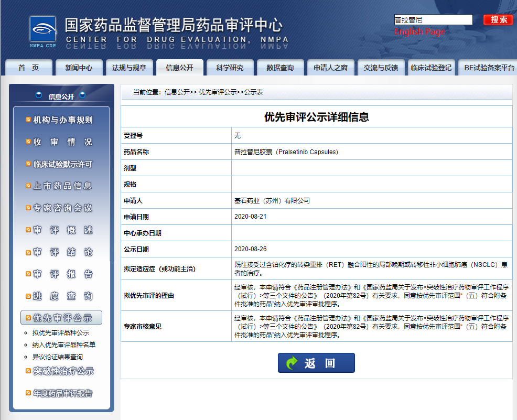Open 异议论证结果查询 sidebar link
The image size is (517, 420).
tap(57, 357)
